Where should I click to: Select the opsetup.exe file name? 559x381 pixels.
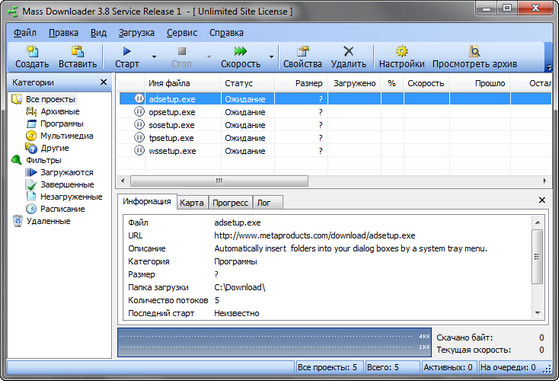(x=172, y=112)
